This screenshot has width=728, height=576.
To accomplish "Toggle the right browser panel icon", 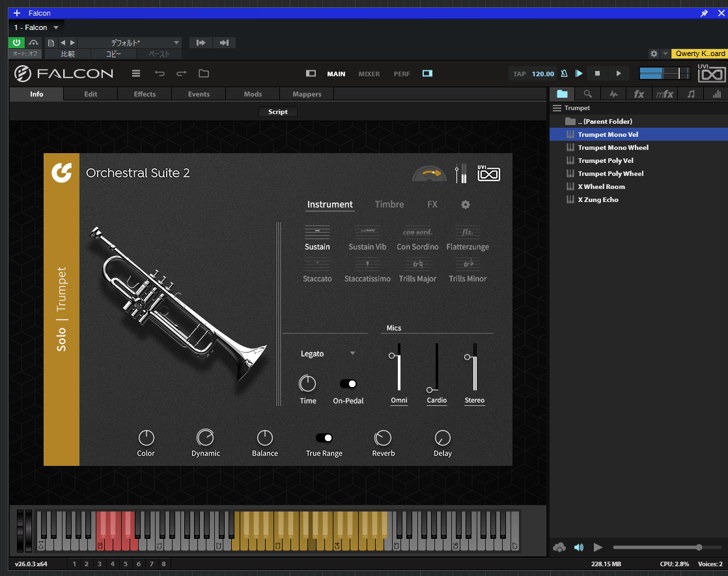I will (x=427, y=74).
